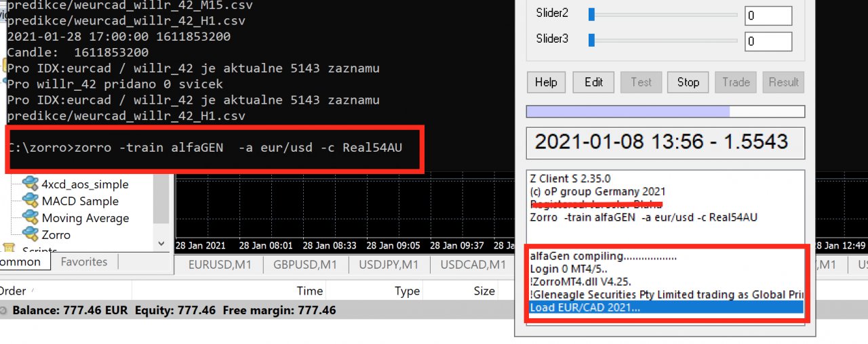Click the Slider3 handle
The width and height of the screenshot is (868, 344).
pos(591,40)
